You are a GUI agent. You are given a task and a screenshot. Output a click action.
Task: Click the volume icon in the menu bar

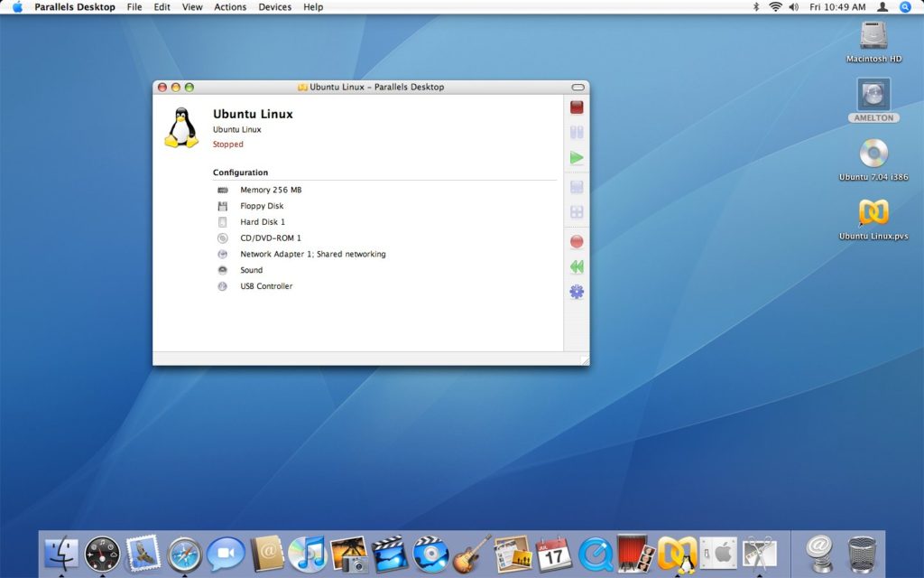(x=794, y=7)
